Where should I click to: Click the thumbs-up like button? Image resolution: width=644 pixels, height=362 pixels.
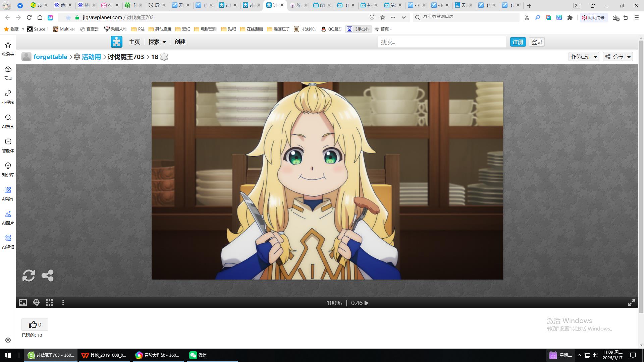[35, 324]
